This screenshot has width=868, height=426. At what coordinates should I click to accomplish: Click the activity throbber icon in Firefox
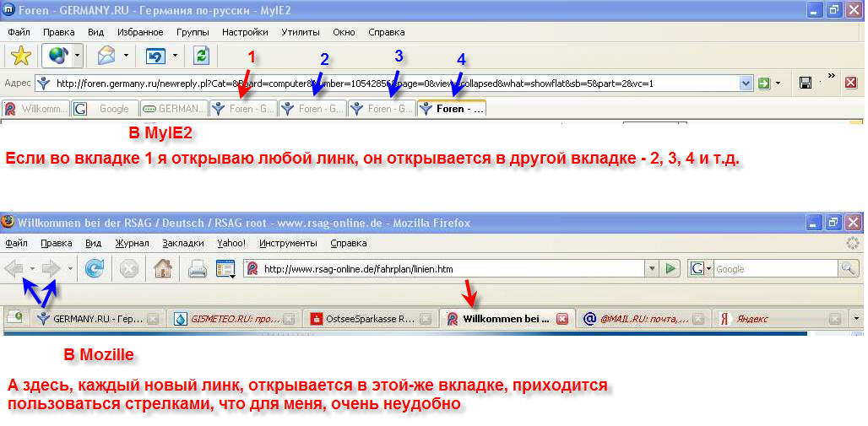(853, 244)
